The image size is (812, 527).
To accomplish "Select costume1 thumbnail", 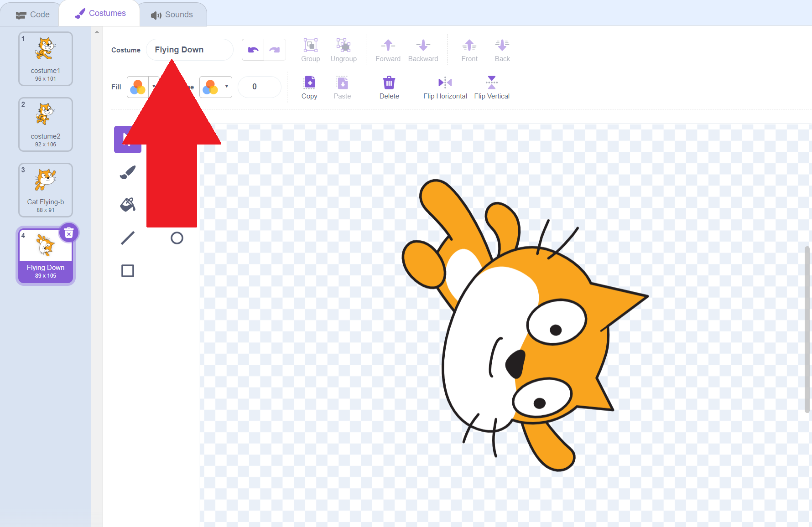I will (x=46, y=59).
